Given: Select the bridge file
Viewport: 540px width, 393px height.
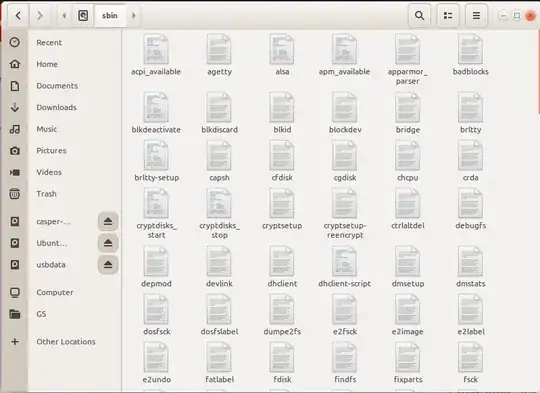Looking at the screenshot, I should [x=407, y=113].
